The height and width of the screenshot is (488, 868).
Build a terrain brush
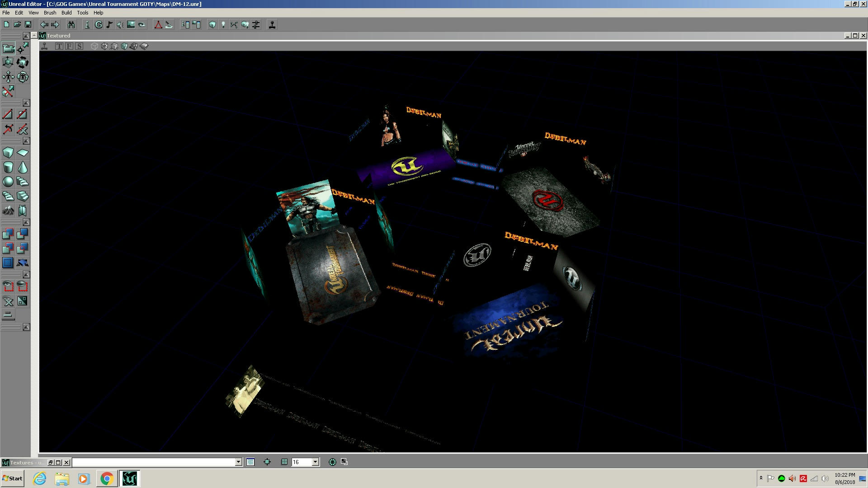pyautogui.click(x=8, y=211)
